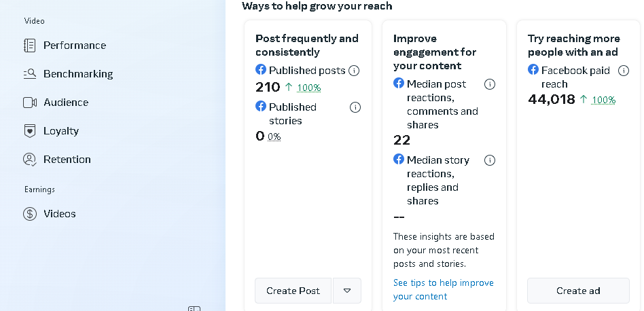This screenshot has height=311, width=644.
Task: Show info for Median post reactions
Action: [x=489, y=84]
